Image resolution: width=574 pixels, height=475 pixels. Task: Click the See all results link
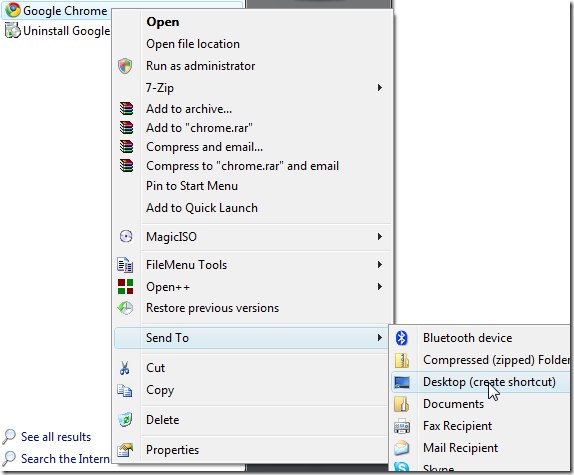tap(56, 437)
